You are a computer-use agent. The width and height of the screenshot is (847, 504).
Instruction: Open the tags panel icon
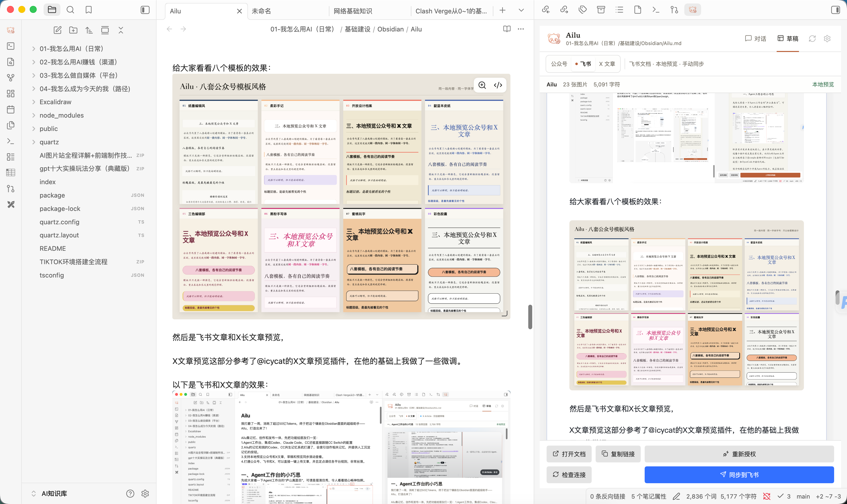(583, 10)
